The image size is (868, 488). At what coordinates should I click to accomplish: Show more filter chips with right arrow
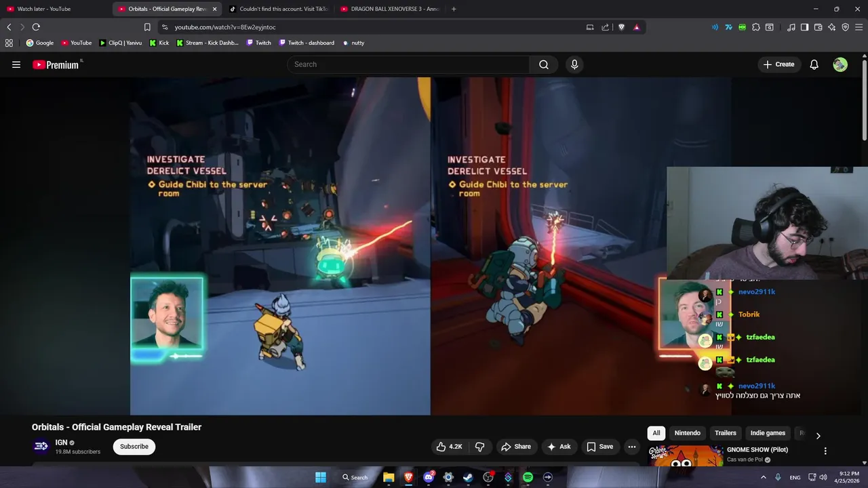click(x=818, y=436)
